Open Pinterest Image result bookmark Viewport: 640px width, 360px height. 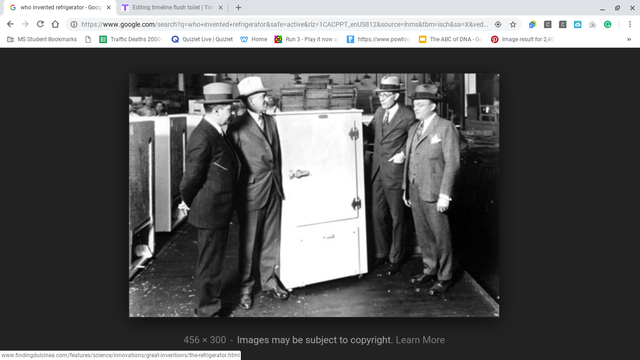tap(522, 39)
